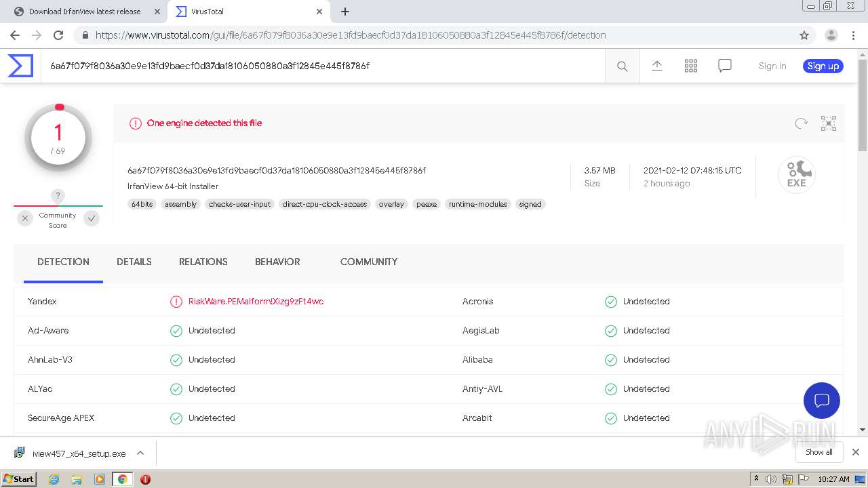This screenshot has width=868, height=488.
Task: Click Internet Explorer taskbar icon
Action: [54, 479]
